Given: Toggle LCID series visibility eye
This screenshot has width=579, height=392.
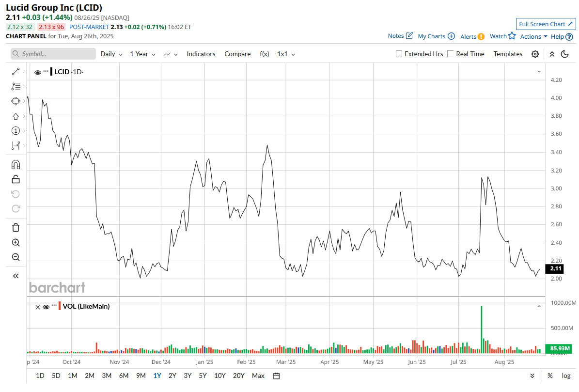Looking at the screenshot, I should click(x=38, y=72).
